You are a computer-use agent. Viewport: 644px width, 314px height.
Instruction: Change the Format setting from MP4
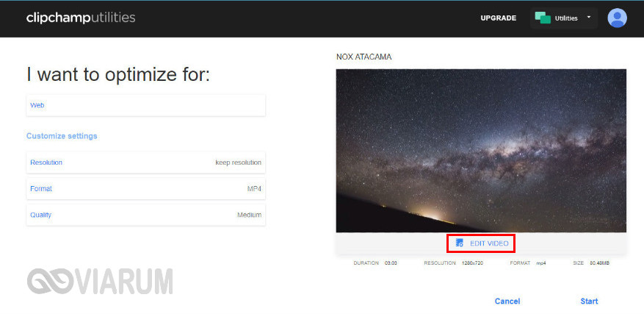145,189
